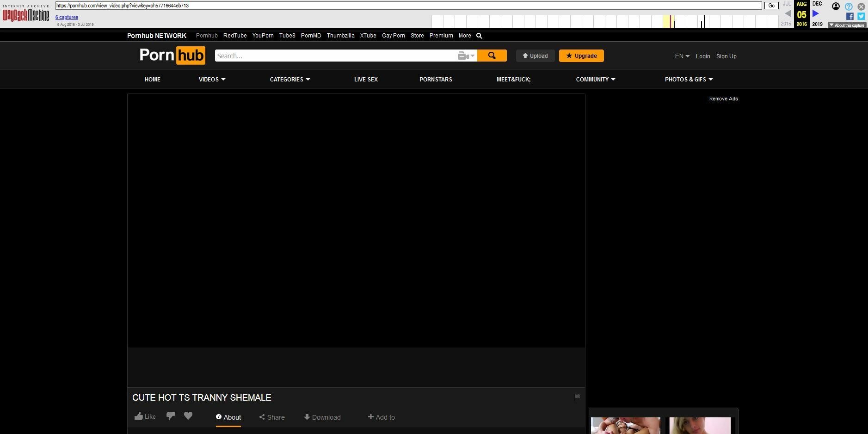Click the Wayback Go button
868x434 pixels.
(771, 6)
